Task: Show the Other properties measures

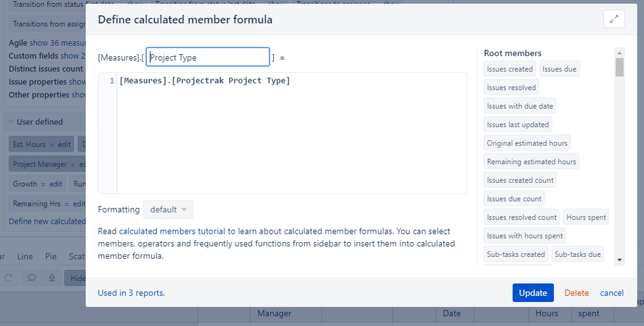Action: (x=79, y=94)
